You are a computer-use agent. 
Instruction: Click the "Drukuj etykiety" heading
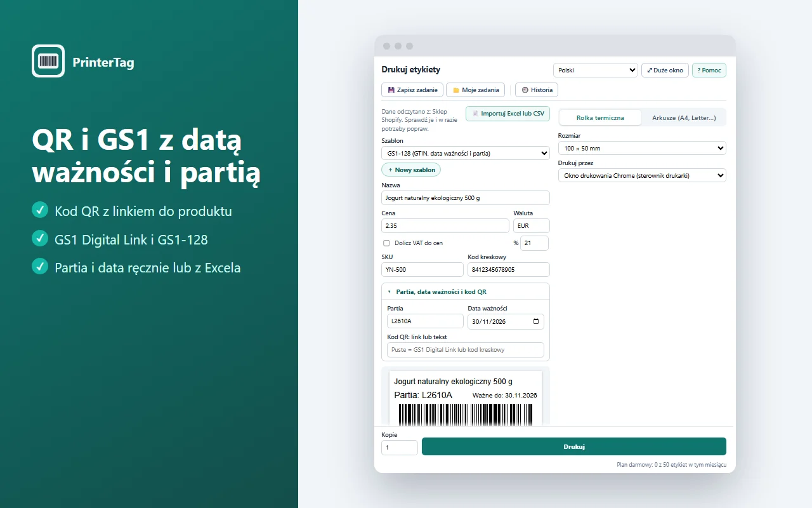[x=411, y=70]
